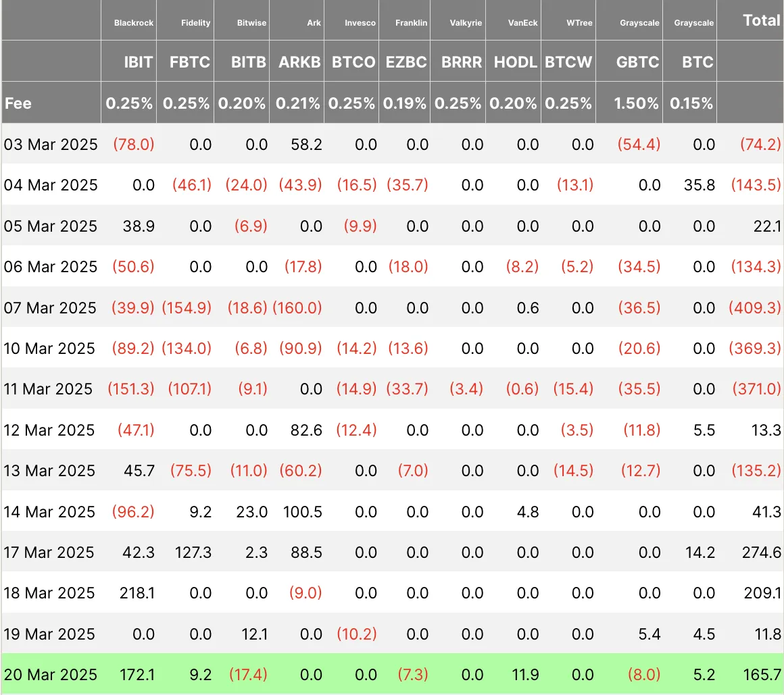The height and width of the screenshot is (695, 784).
Task: Click the (3.4) BRRR outflow value
Action: [x=466, y=389]
